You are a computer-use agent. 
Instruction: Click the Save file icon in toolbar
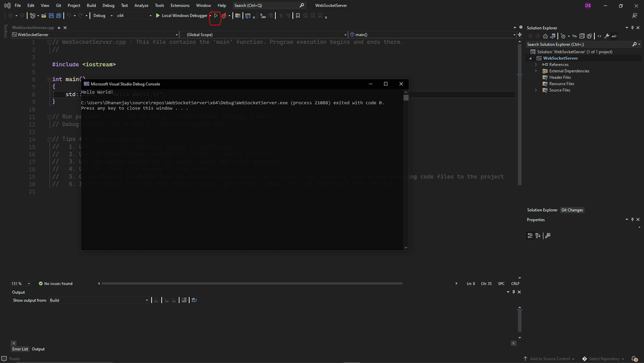[51, 16]
